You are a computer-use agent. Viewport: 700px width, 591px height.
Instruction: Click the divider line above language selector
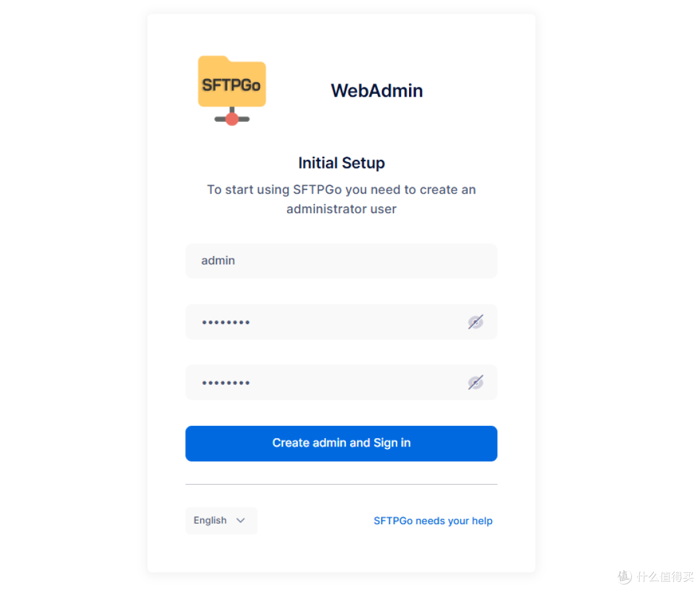click(x=341, y=484)
